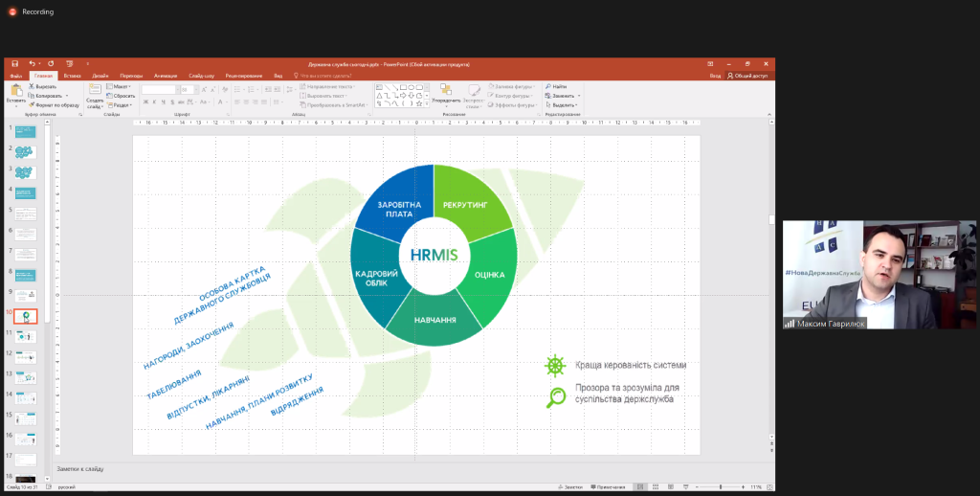Toggle bold formatting (Ж) in font group

(145, 101)
